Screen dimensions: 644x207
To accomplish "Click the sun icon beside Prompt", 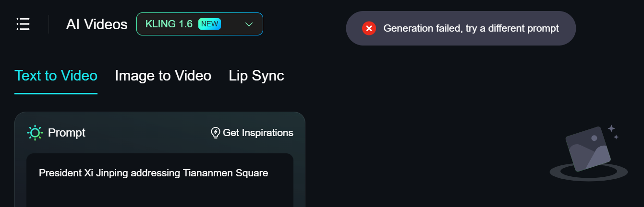I will pos(35,133).
